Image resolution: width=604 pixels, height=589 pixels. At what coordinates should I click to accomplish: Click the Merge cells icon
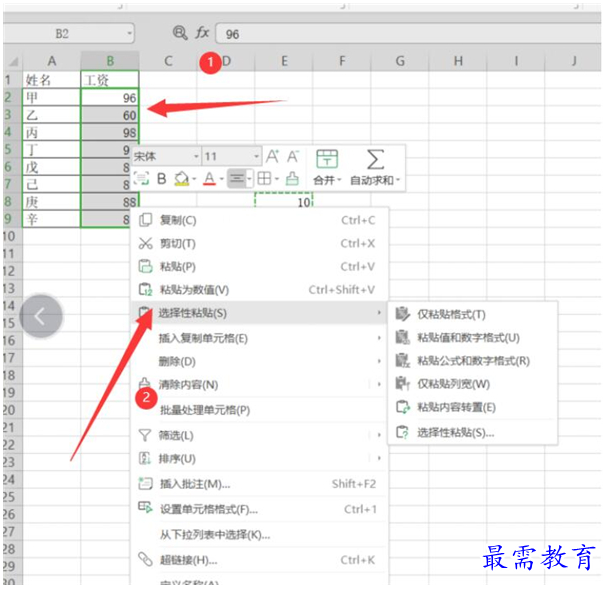point(327,159)
